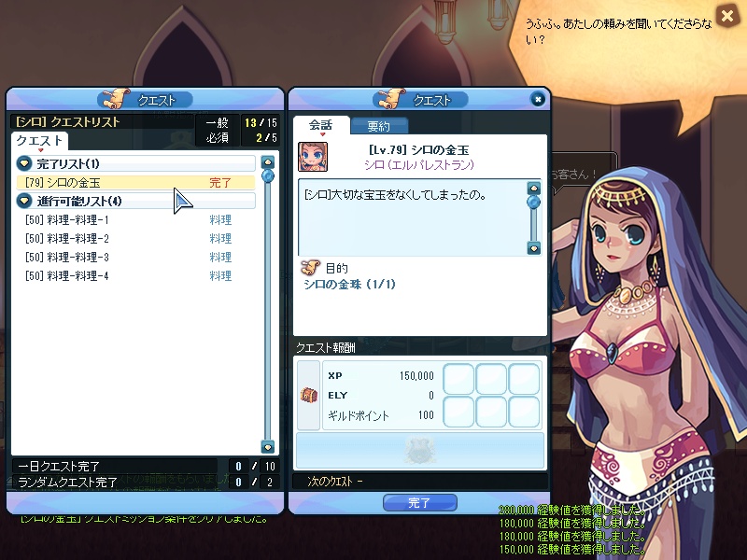Switch to the 会話 tab
Image resolution: width=747 pixels, height=560 pixels.
tap(320, 125)
